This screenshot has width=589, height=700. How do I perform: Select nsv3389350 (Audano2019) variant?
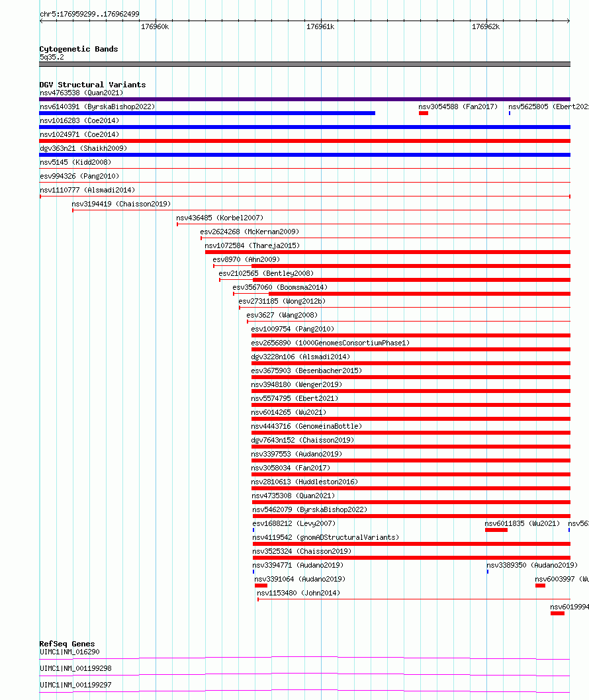coord(532,565)
